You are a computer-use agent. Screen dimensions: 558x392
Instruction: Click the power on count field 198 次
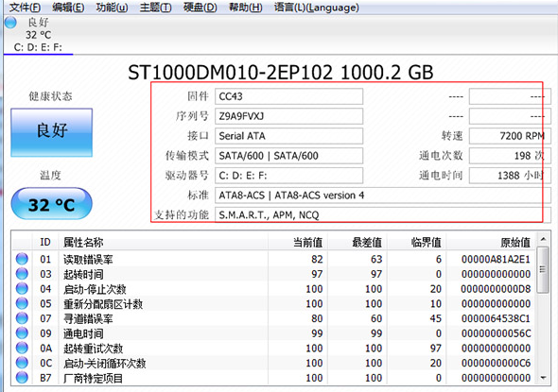pos(510,156)
